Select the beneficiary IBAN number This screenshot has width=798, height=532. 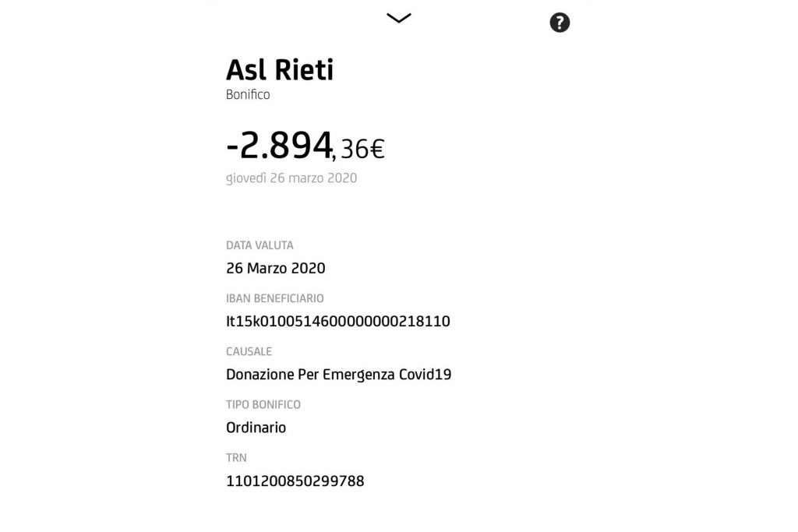click(x=337, y=322)
